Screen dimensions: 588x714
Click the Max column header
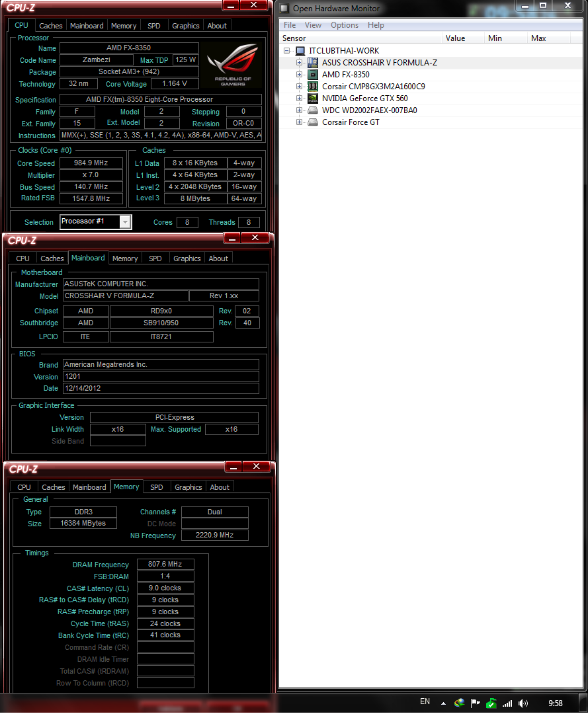tap(549, 38)
